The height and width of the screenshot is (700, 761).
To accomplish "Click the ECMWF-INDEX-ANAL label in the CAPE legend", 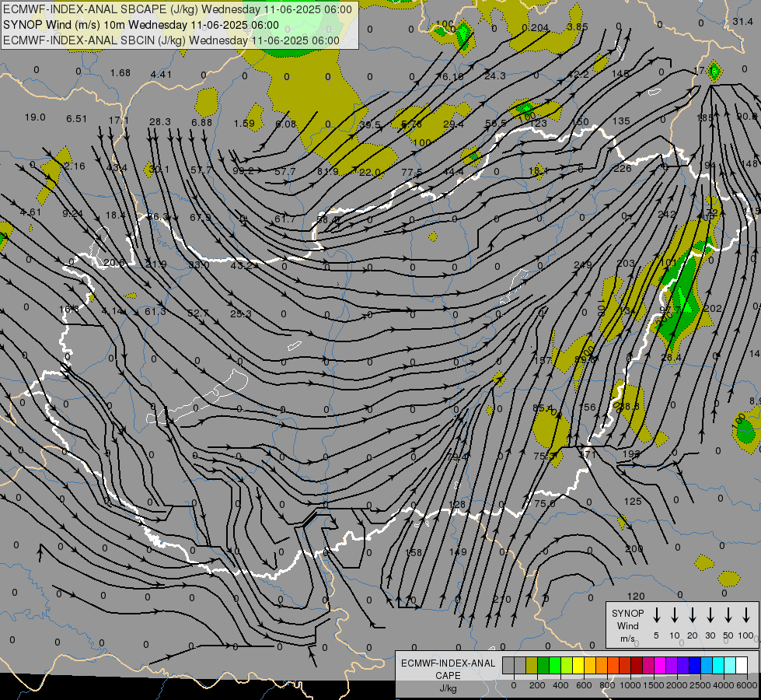I will [x=448, y=663].
